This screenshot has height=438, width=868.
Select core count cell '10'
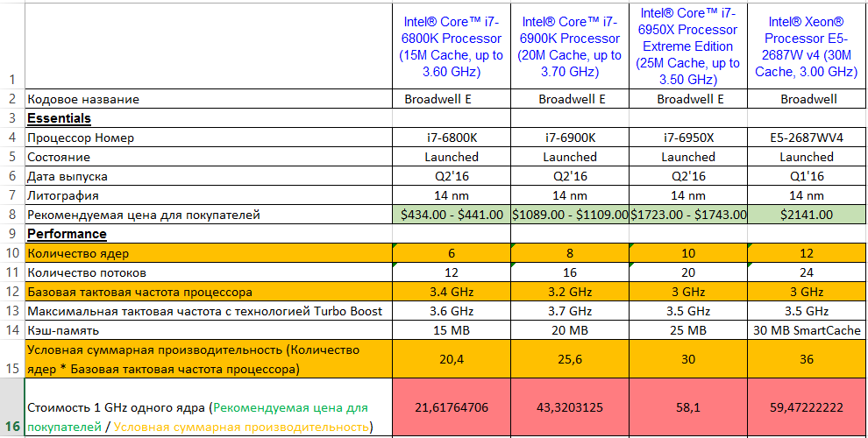pos(688,253)
